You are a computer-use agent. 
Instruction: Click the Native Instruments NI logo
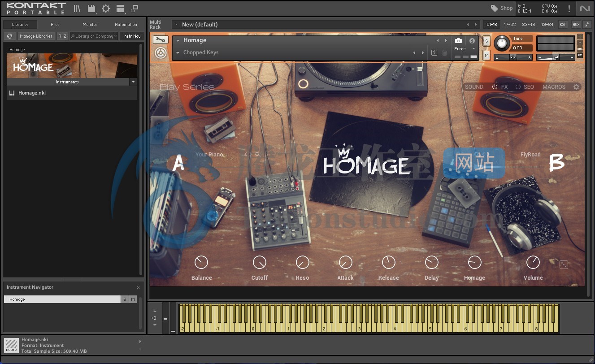[585, 9]
